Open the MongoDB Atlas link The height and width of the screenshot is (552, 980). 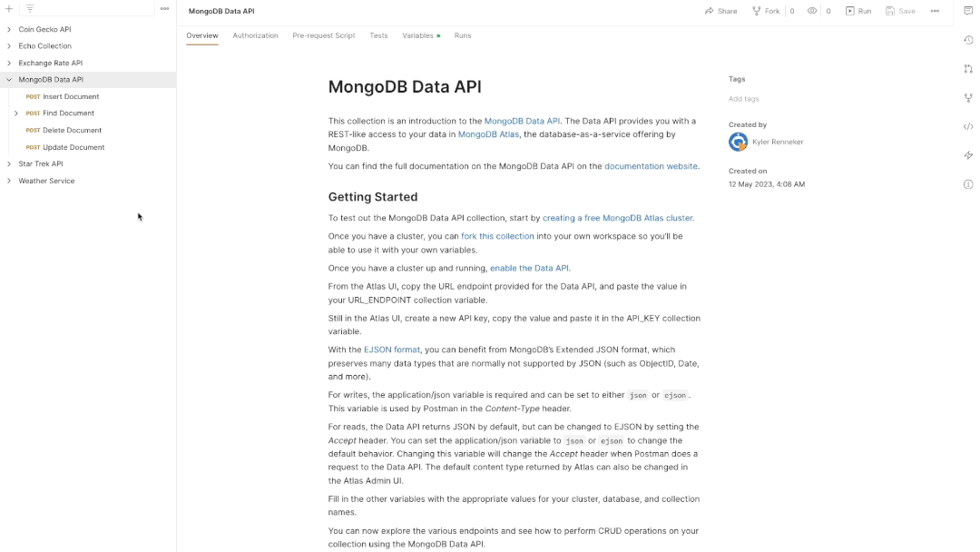tap(488, 134)
